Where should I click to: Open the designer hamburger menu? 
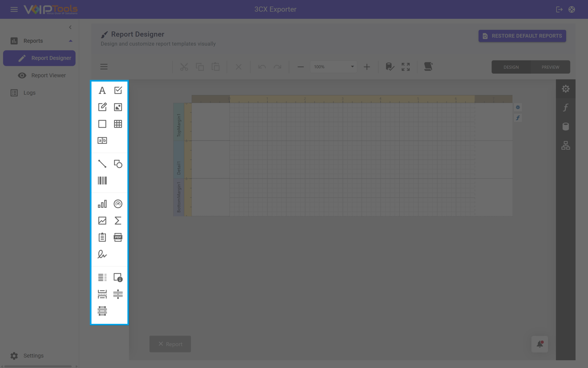point(104,67)
